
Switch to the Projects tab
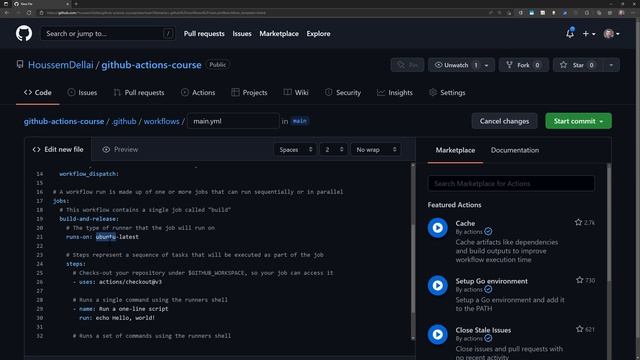pyautogui.click(x=249, y=93)
